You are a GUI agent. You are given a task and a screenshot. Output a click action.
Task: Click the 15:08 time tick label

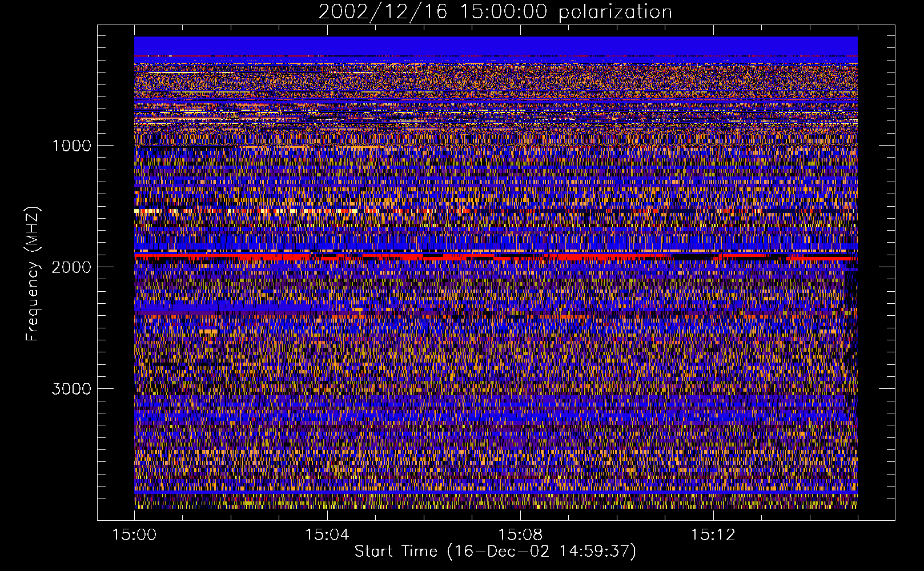[520, 535]
